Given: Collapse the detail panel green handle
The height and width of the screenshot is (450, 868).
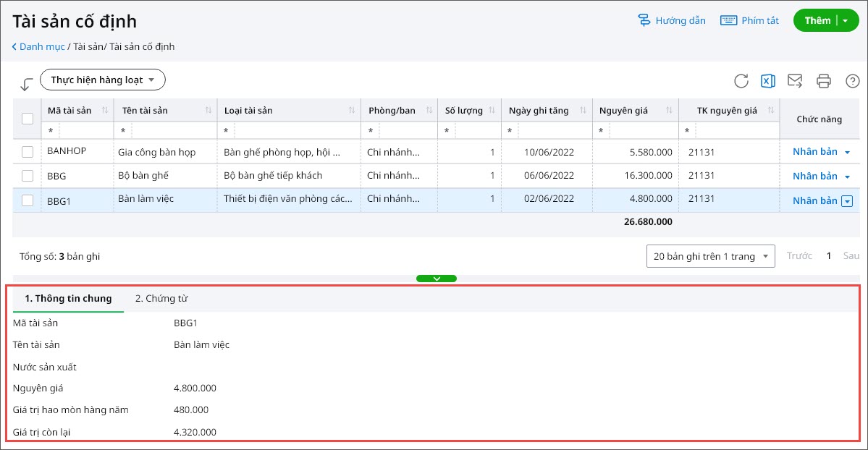Looking at the screenshot, I should click(x=436, y=279).
